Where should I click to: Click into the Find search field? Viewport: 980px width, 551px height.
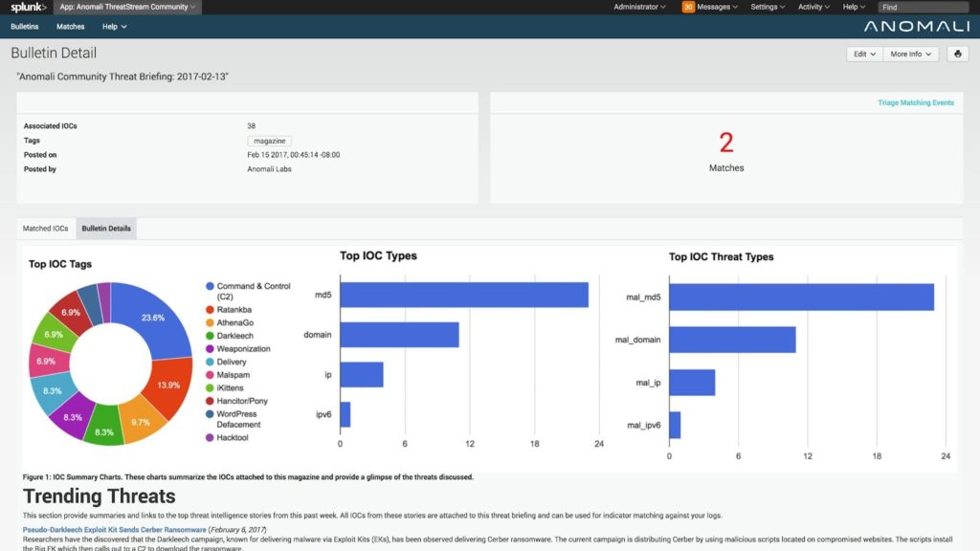pos(924,7)
